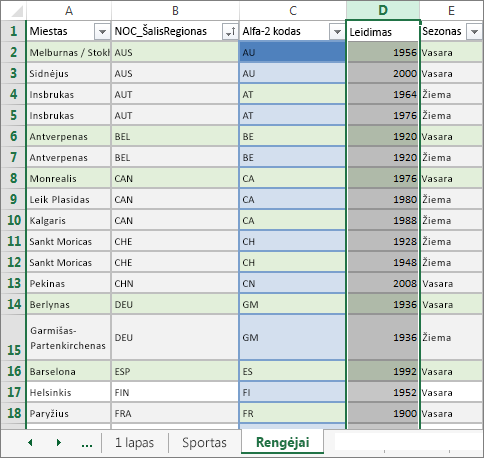Select column D header

click(x=383, y=10)
